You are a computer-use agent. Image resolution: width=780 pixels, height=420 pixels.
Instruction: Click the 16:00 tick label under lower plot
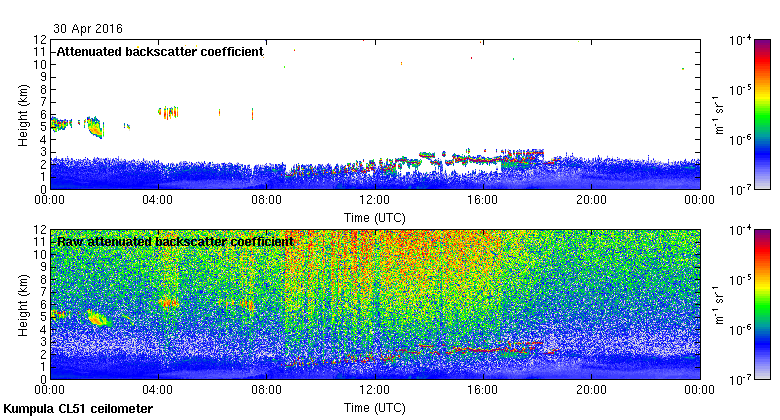coord(483,390)
